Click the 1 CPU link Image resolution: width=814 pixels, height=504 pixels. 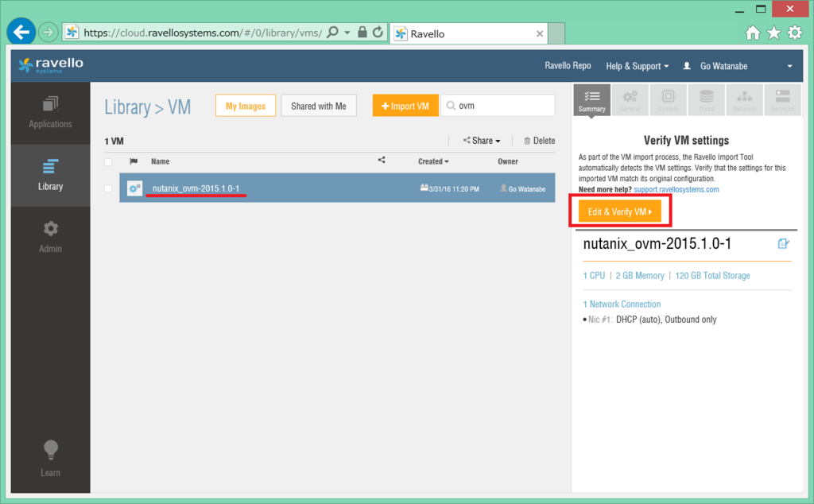point(594,276)
